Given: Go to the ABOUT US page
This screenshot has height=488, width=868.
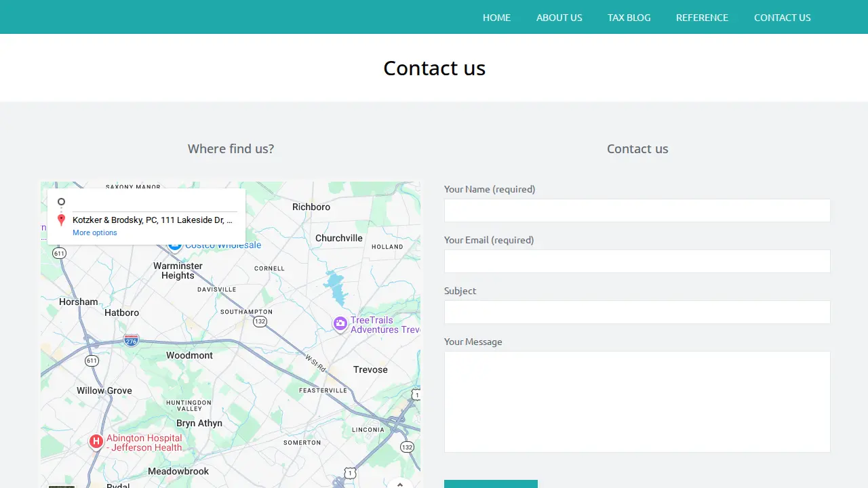Looking at the screenshot, I should (x=559, y=18).
